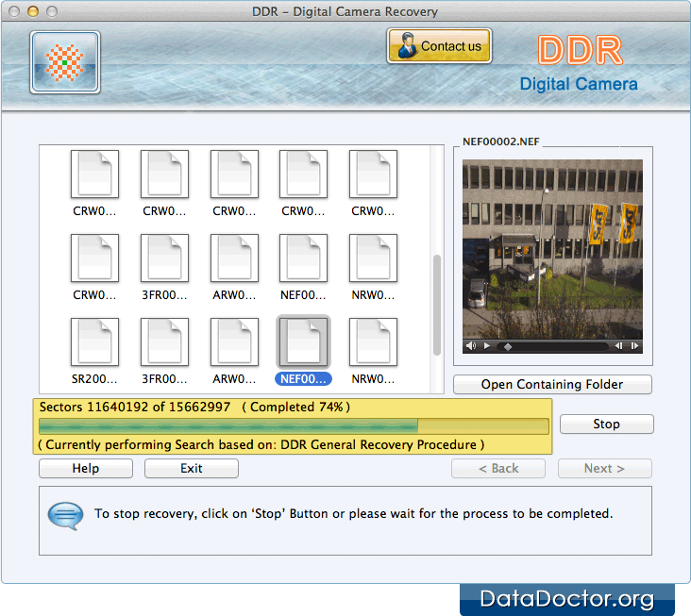Select the CRW0 file beside the 3FR00 file
This screenshot has width=691, height=616.
(94, 258)
